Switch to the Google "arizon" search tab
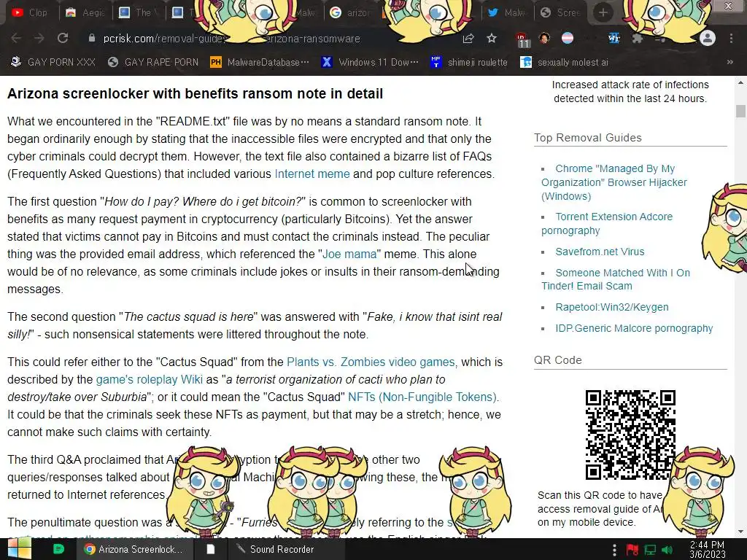This screenshot has height=560, width=747. coord(351,12)
